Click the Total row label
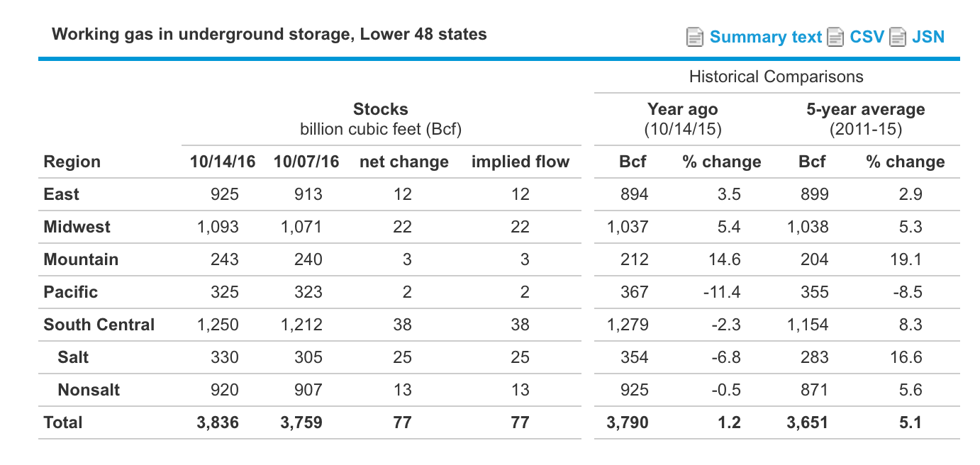The height and width of the screenshot is (465, 980). (x=62, y=422)
